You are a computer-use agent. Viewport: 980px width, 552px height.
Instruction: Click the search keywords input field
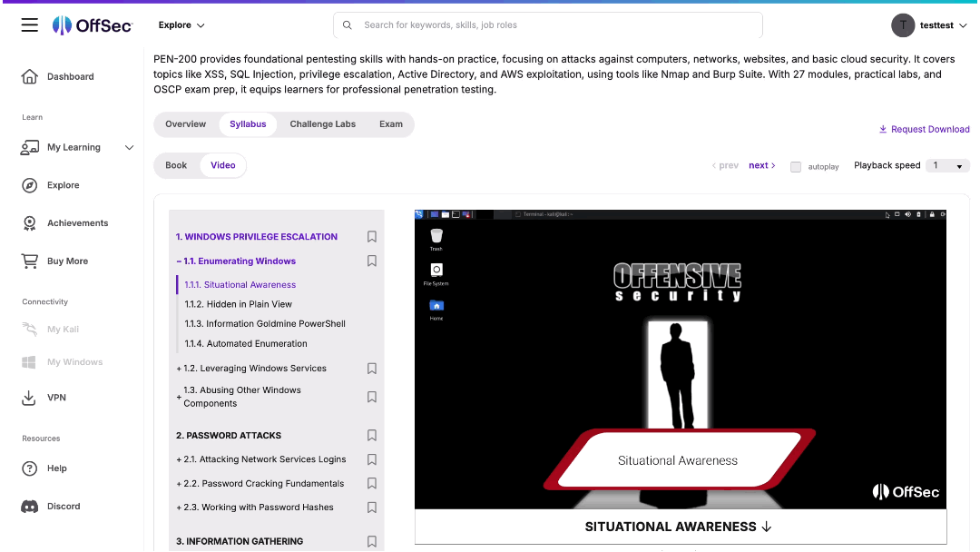pyautogui.click(x=548, y=25)
